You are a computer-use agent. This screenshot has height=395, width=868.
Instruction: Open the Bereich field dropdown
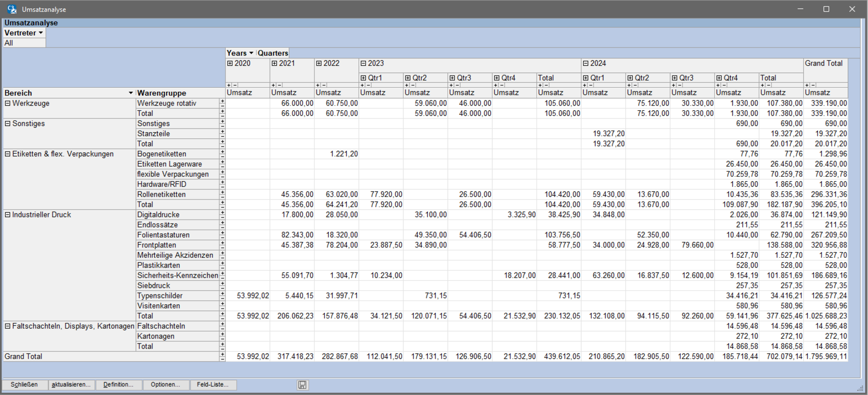[131, 93]
